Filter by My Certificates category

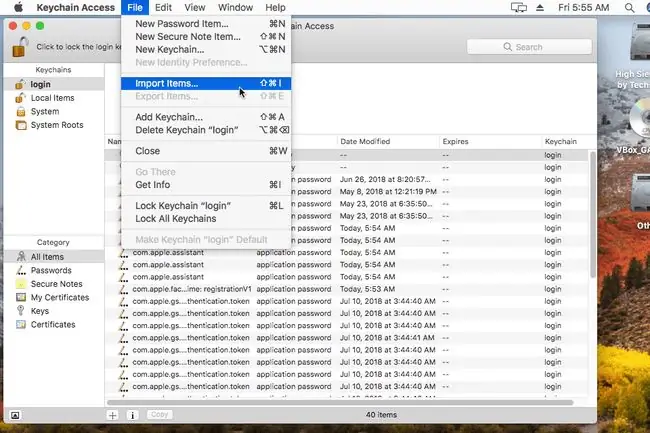click(53, 298)
